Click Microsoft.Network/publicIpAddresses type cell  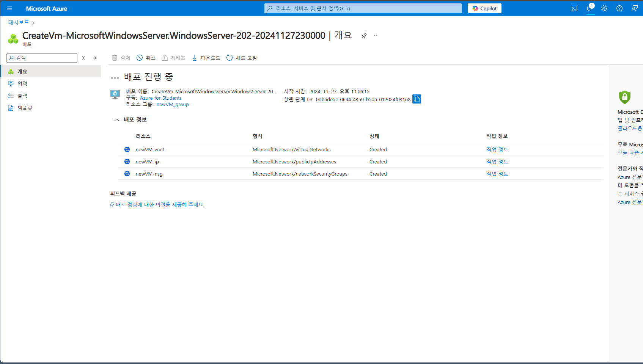(294, 162)
